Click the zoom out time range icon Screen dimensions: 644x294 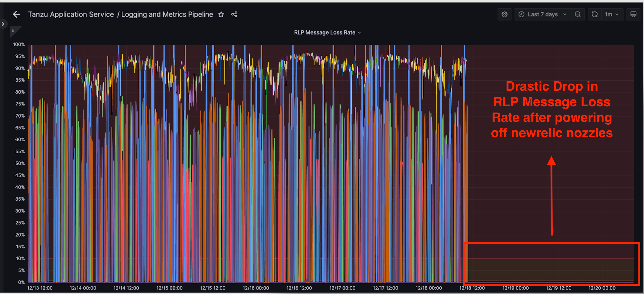pos(578,14)
